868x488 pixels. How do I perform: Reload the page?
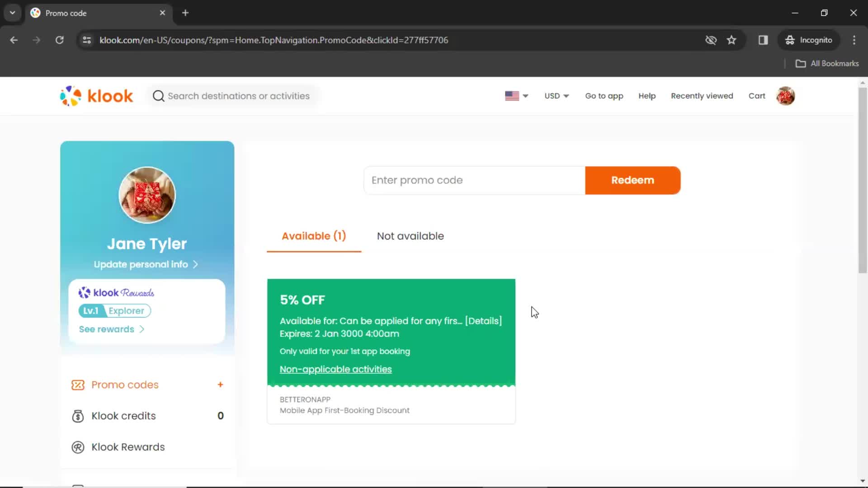point(59,40)
